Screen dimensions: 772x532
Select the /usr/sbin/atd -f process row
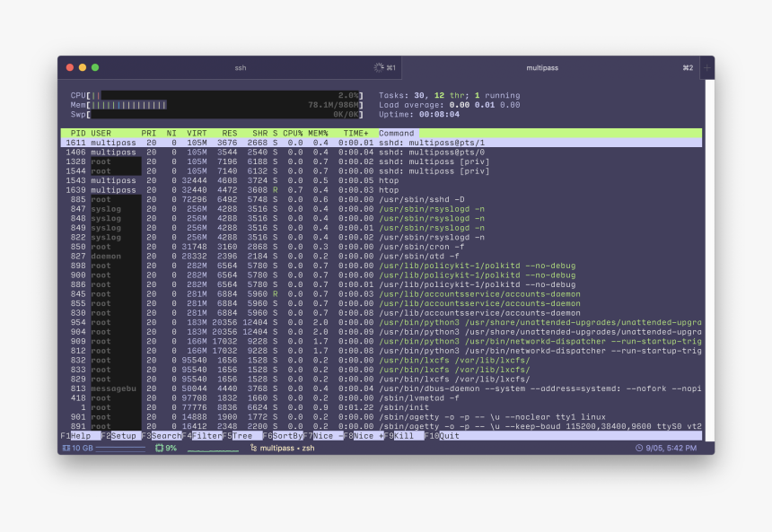click(x=382, y=256)
